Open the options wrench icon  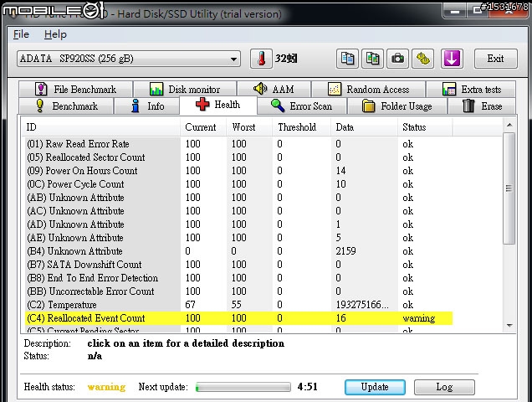422,59
